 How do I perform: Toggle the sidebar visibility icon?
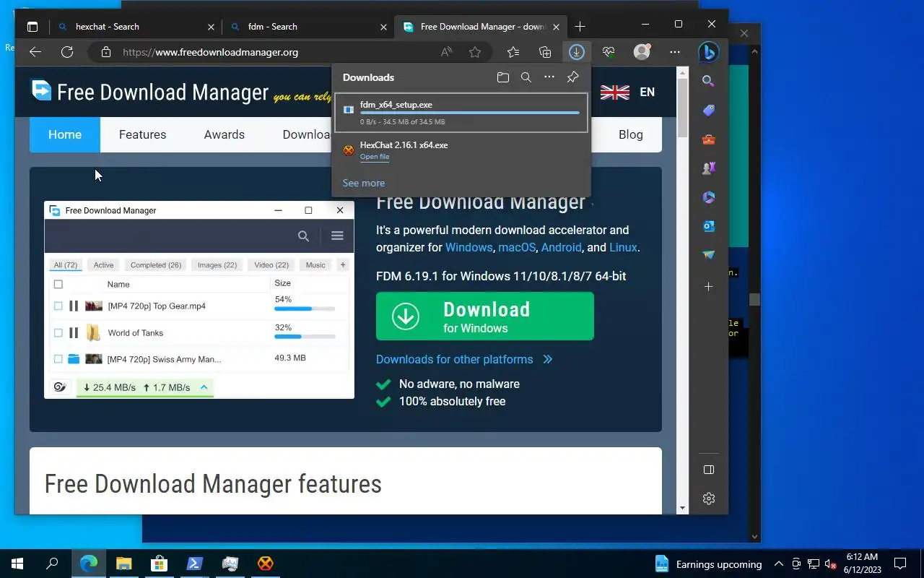[709, 470]
